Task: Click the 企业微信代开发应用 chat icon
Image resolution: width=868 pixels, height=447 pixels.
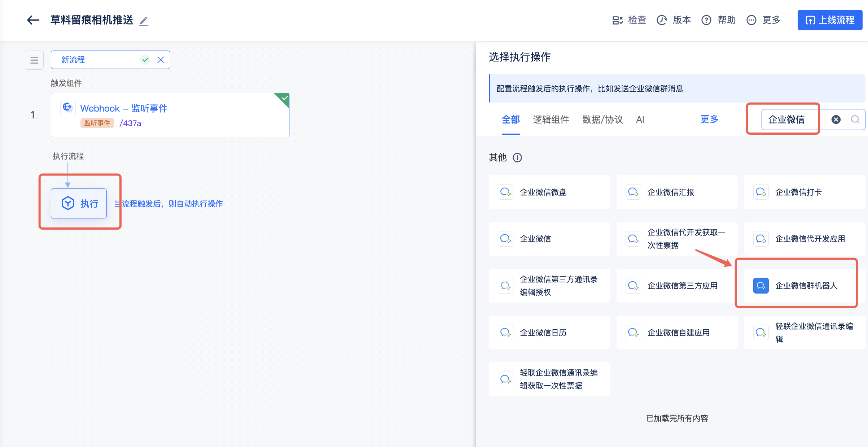Action: click(761, 239)
